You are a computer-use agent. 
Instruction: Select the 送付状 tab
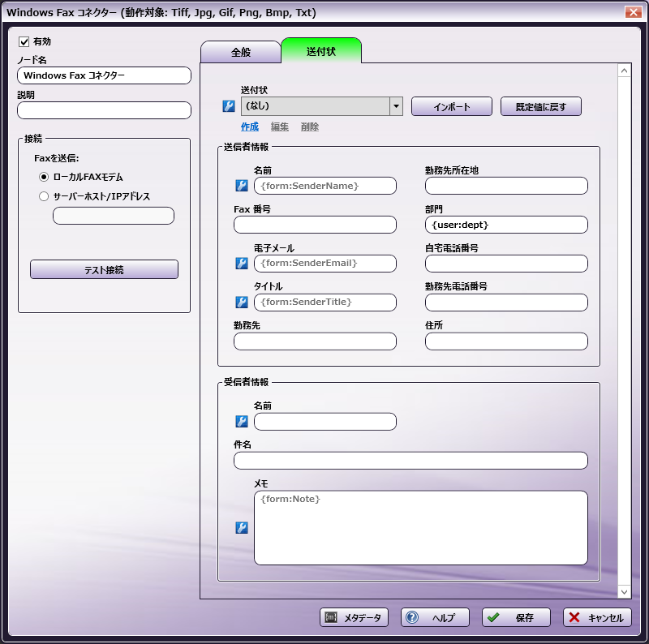point(320,51)
